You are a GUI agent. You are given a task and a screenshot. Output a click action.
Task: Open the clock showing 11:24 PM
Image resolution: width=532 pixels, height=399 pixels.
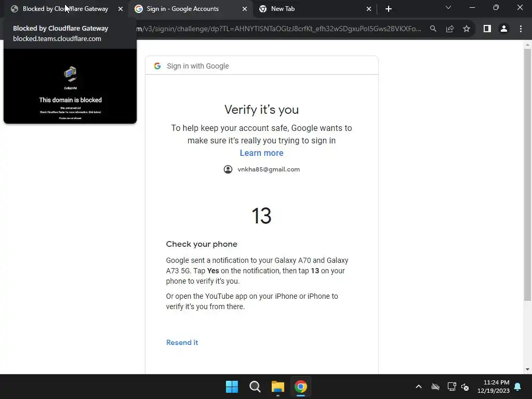tap(494, 387)
